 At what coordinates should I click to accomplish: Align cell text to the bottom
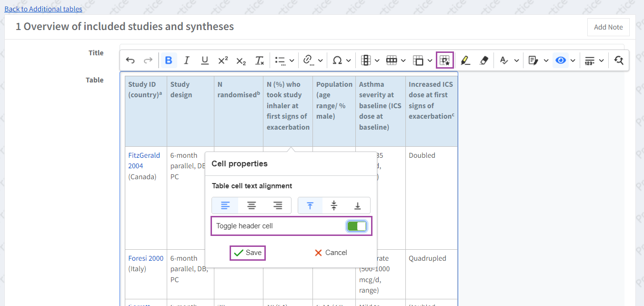pyautogui.click(x=357, y=205)
